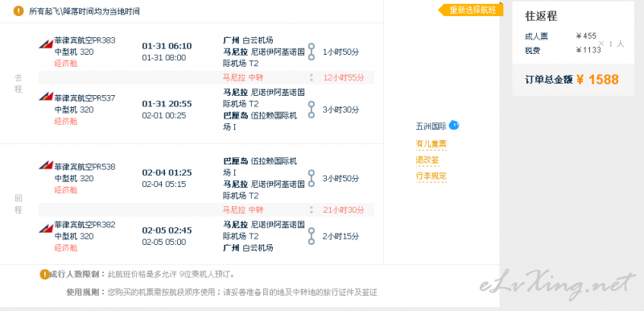Click the blue badge beside 五洲国际
The height and width of the screenshot is (311, 644).
pos(453,125)
